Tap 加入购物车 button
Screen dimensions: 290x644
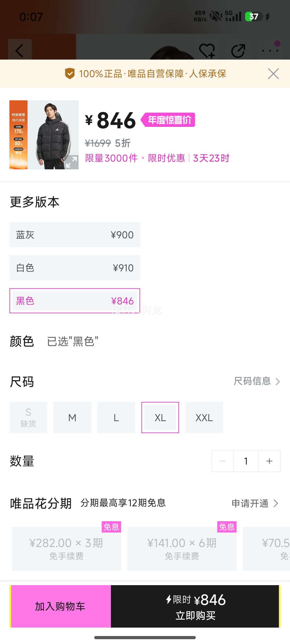coord(60,606)
